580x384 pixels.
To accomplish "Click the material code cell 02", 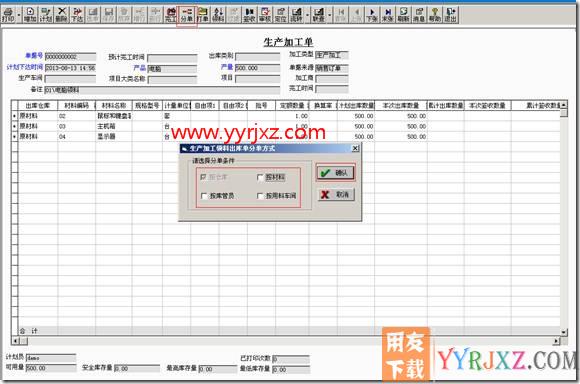I will pyautogui.click(x=77, y=116).
